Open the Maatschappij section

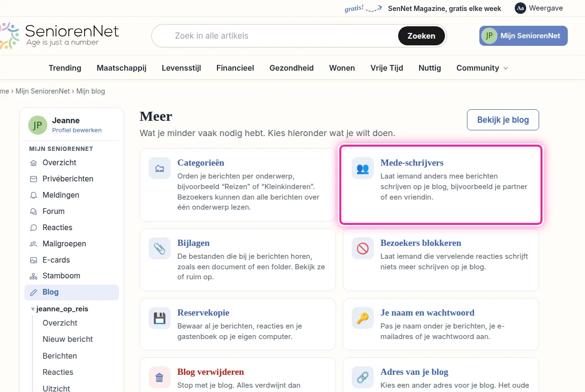point(121,68)
